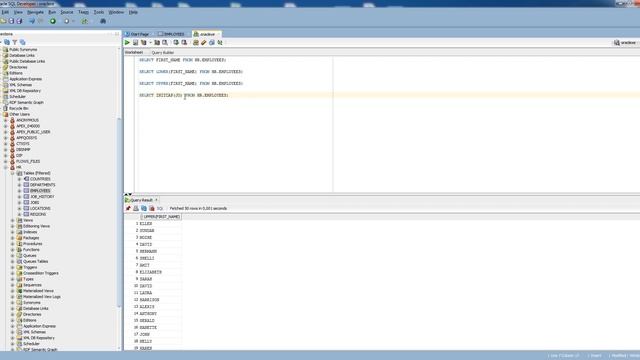Click the blue Back navigation arrow icon

32,21
